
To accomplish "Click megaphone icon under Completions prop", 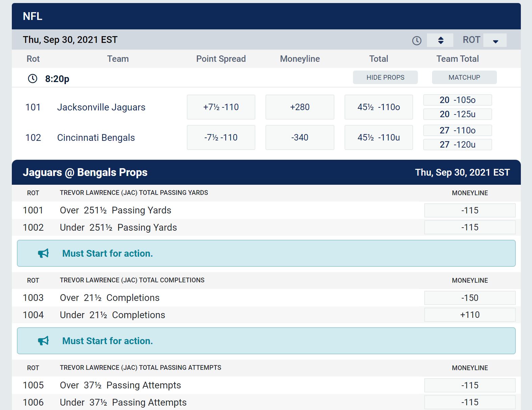I will click(x=43, y=341).
